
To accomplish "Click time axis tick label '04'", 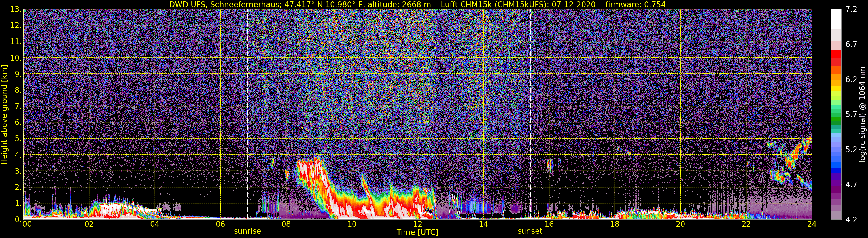I will [155, 224].
